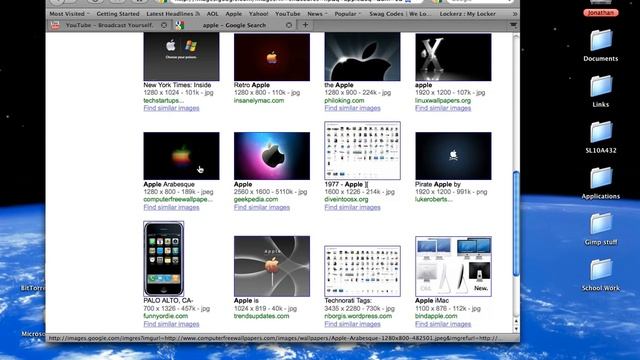This screenshot has width=640, height=360.
Task: Open the New York Times: Inside thumbnail
Action: 181,57
